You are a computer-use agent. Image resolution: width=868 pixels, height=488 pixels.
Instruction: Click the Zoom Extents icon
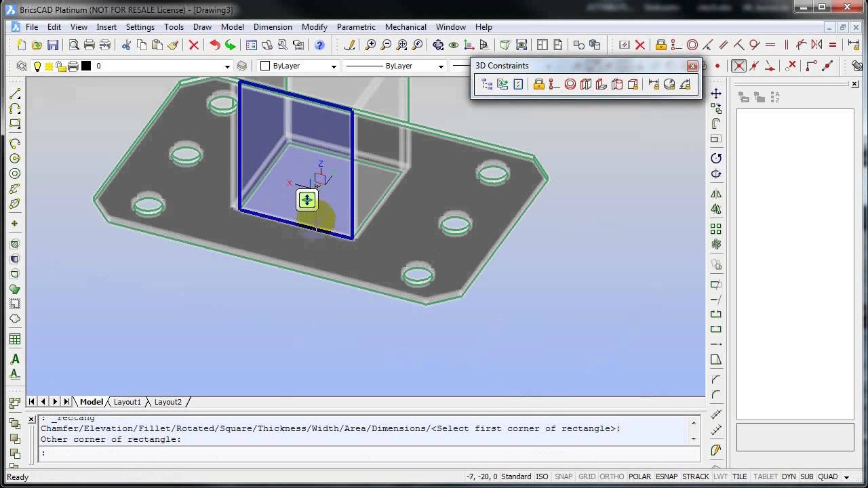pos(401,45)
